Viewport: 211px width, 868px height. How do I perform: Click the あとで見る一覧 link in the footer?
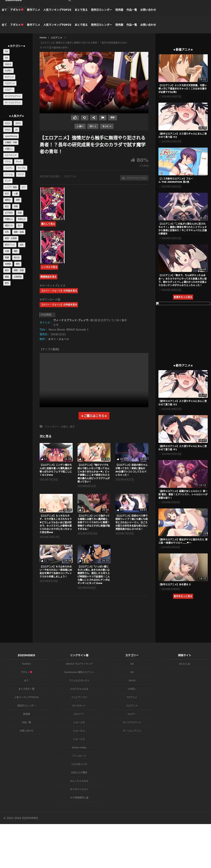click(26, 689)
